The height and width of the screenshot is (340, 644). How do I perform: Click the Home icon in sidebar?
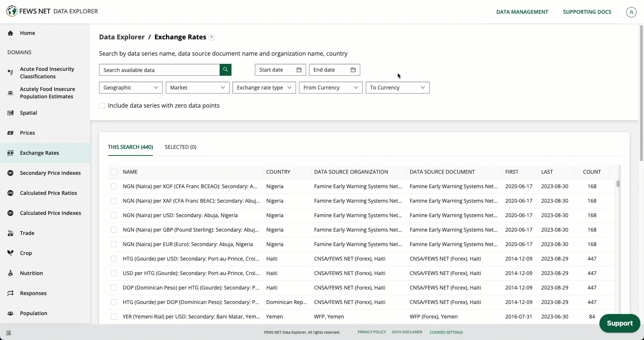tap(10, 33)
